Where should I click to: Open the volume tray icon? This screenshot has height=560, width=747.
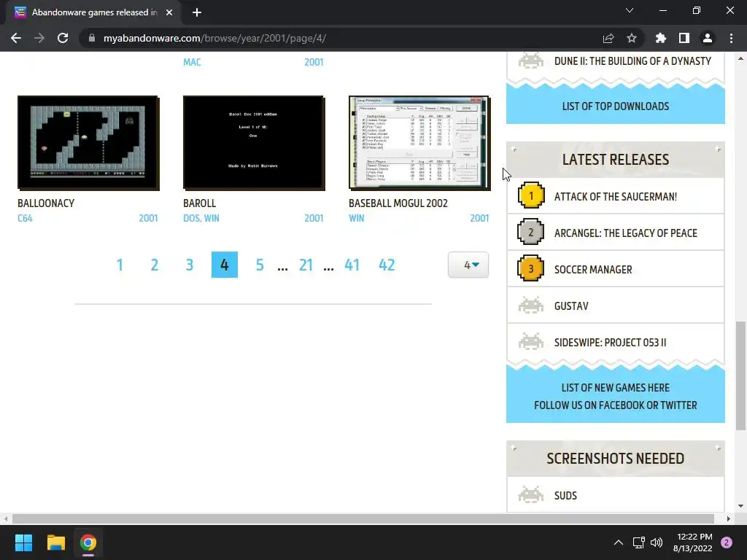click(x=657, y=542)
